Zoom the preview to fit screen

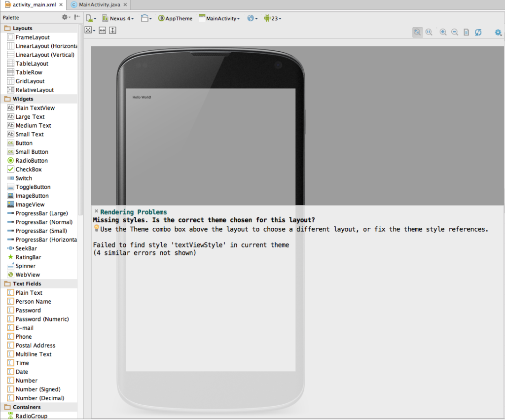click(x=417, y=32)
